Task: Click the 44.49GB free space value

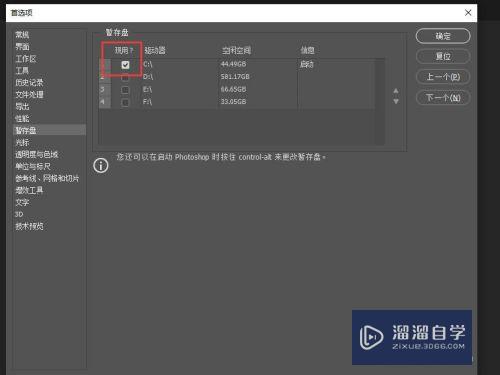Action: point(233,64)
